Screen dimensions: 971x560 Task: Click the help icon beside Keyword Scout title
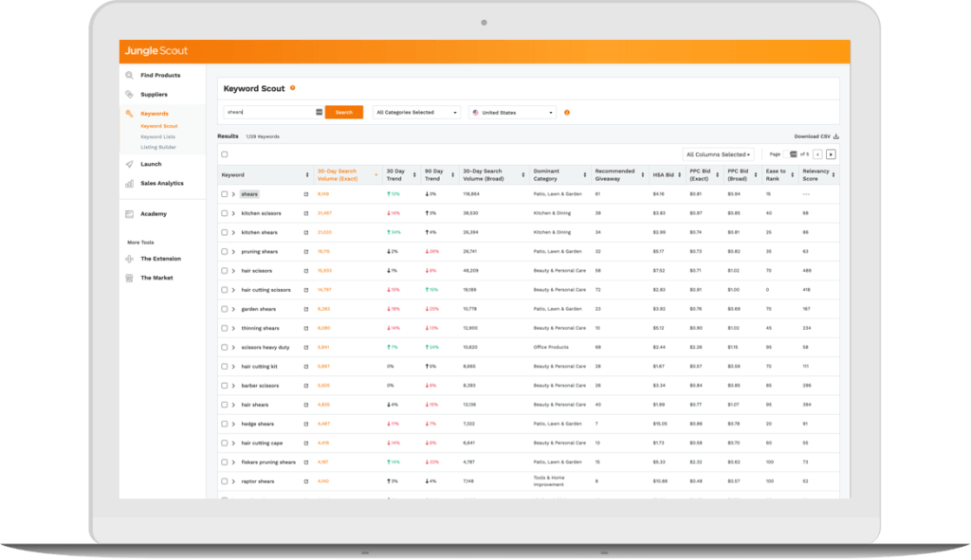[x=293, y=88]
